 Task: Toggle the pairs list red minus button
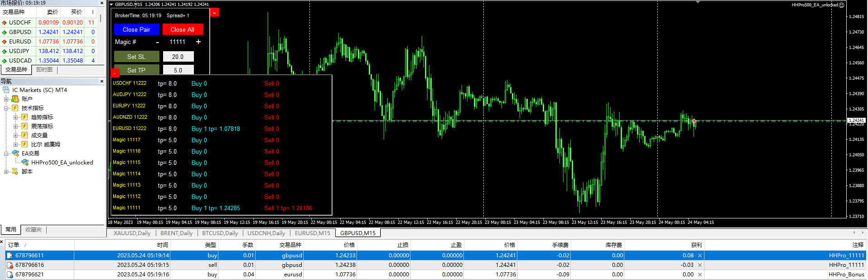click(115, 73)
